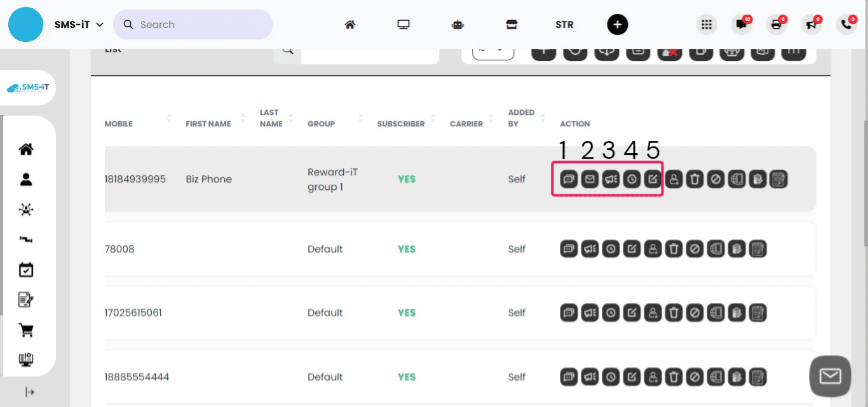This screenshot has height=407, width=868.
Task: Click the SMS-iT logo in the sidebar
Action: (x=28, y=88)
